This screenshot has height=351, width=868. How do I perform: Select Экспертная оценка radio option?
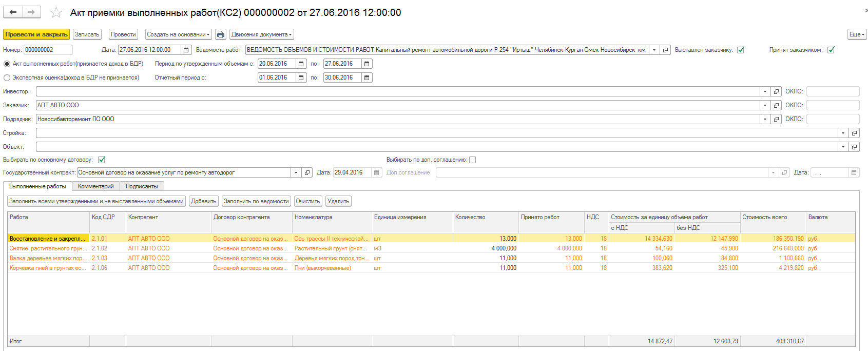[7, 77]
